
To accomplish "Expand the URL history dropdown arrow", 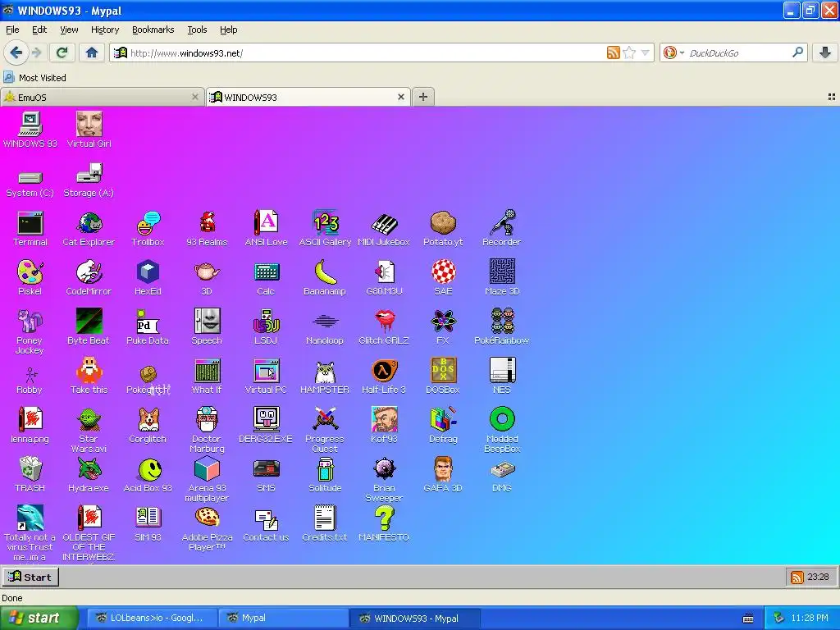I will click(x=645, y=52).
